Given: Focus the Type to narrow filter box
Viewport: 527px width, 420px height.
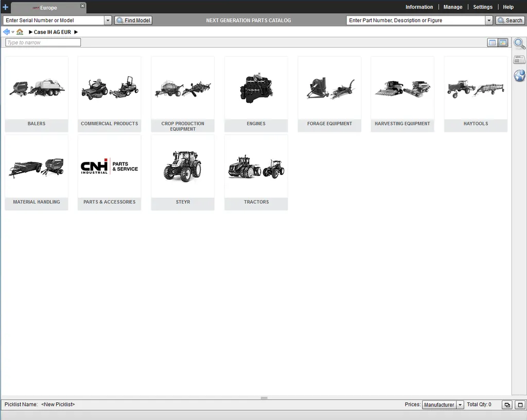Looking at the screenshot, I should (x=43, y=43).
